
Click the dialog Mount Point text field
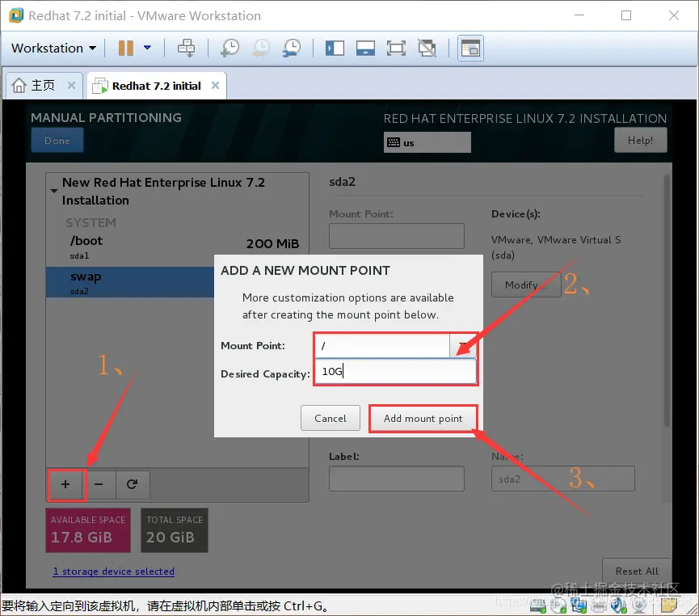tap(383, 346)
